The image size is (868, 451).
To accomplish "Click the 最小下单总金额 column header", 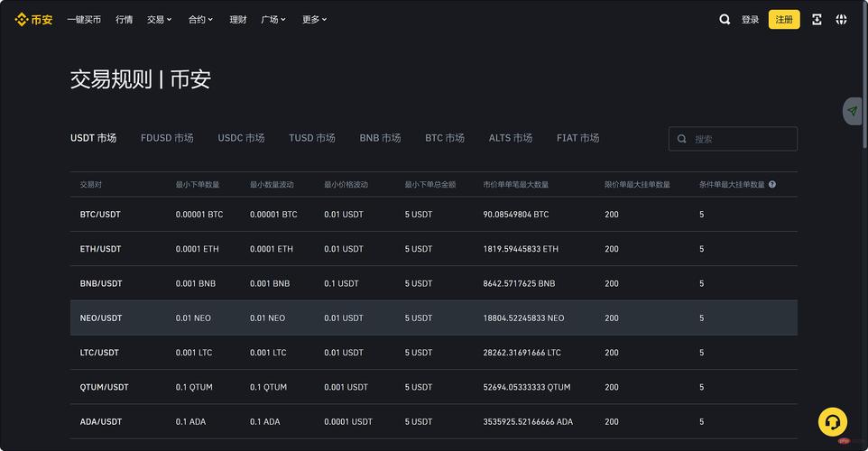I will click(430, 184).
